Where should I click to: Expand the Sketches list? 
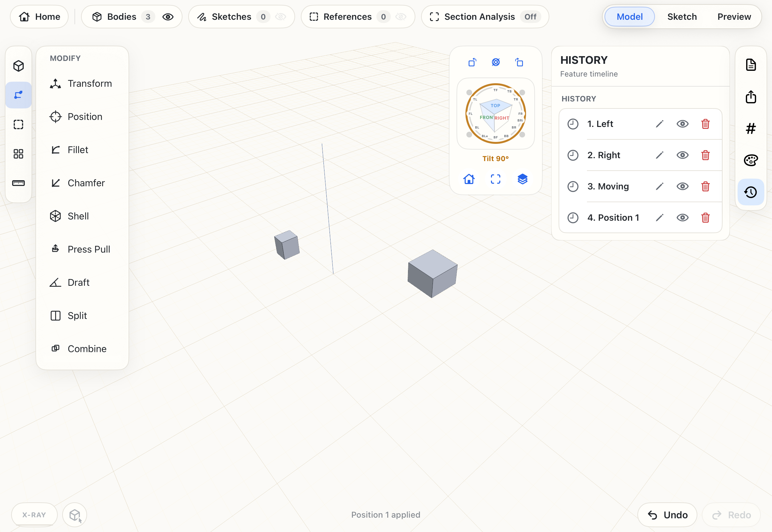(x=231, y=17)
